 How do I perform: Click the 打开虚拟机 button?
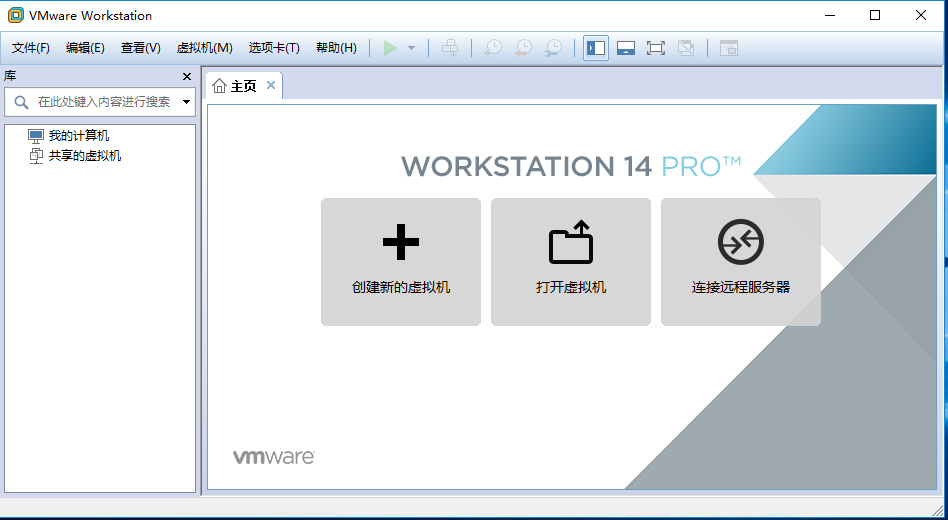click(x=571, y=262)
